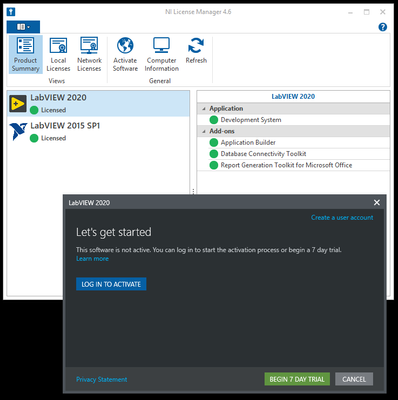Click the green status dot beside Application Builder
This screenshot has height=400, width=398.
click(214, 143)
